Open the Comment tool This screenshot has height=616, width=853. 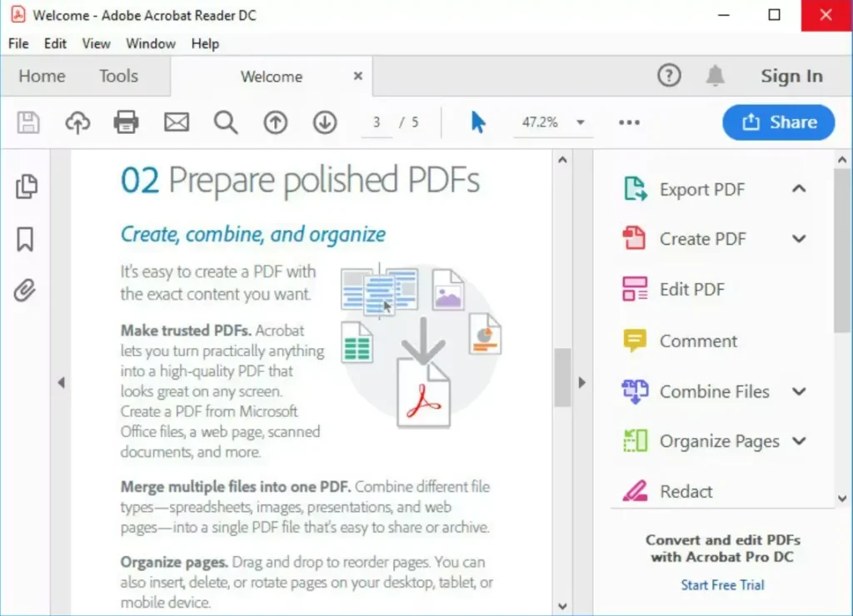[698, 340]
